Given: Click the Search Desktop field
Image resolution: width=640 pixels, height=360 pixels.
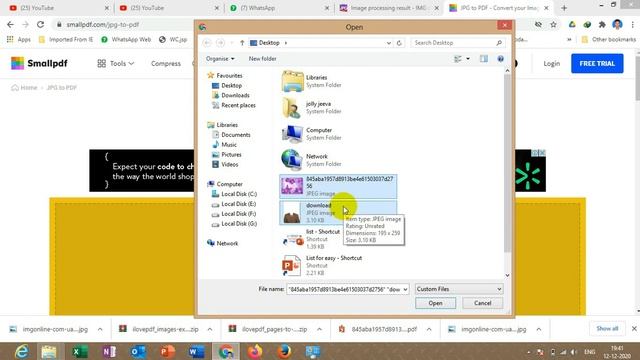Looking at the screenshot, I should (457, 43).
